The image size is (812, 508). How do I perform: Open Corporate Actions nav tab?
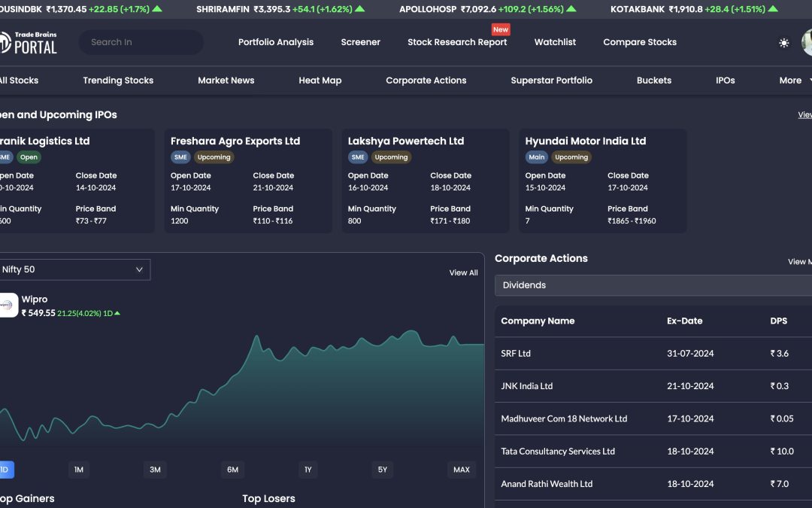[426, 81]
